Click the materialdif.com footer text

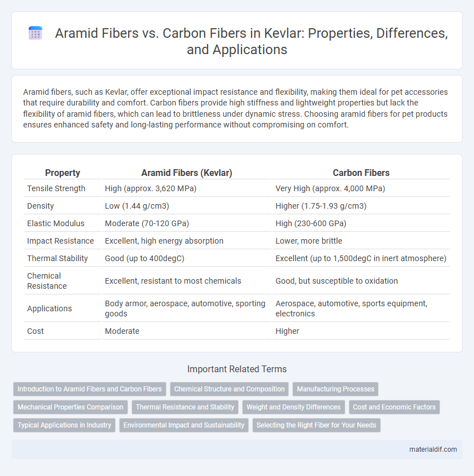click(433, 449)
